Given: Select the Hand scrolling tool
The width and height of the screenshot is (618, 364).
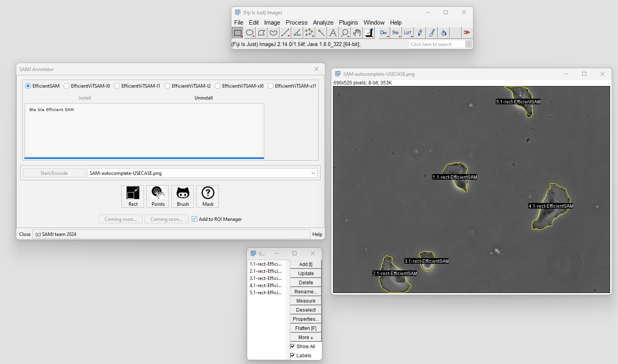Looking at the screenshot, I should coord(357,33).
